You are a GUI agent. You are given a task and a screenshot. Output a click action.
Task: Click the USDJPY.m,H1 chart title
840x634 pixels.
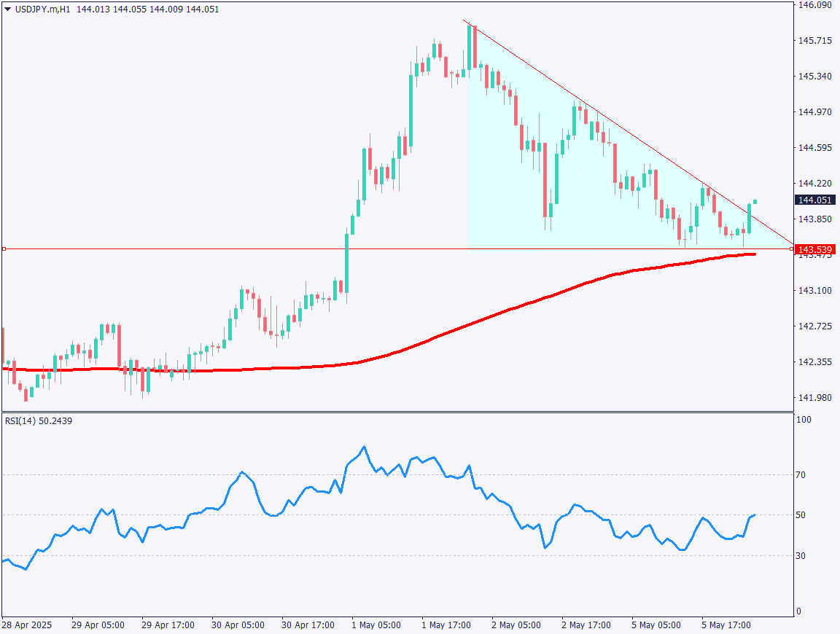click(43, 9)
